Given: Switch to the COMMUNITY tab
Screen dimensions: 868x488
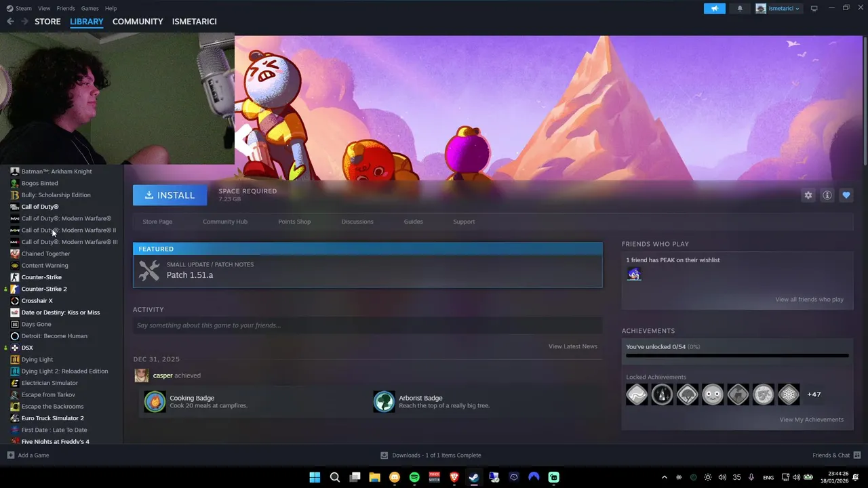Looking at the screenshot, I should pyautogui.click(x=138, y=22).
